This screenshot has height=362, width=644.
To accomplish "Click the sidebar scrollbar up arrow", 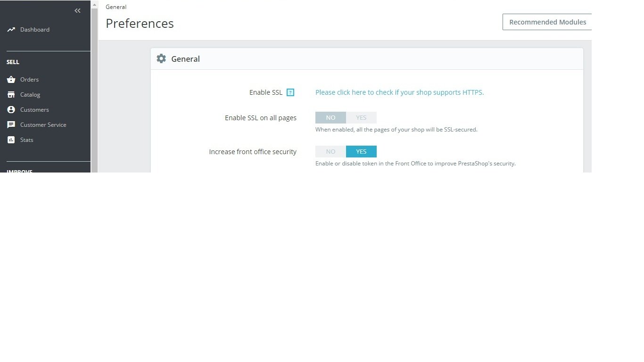I will [94, 5].
